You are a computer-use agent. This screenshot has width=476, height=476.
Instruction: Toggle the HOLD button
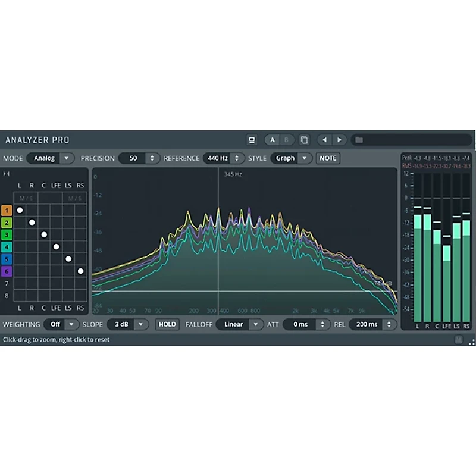pyautogui.click(x=167, y=324)
